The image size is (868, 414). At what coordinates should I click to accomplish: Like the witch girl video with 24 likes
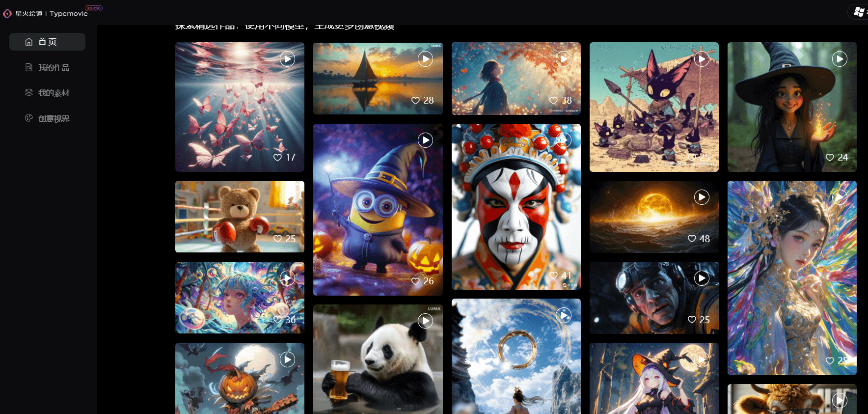pos(830,157)
